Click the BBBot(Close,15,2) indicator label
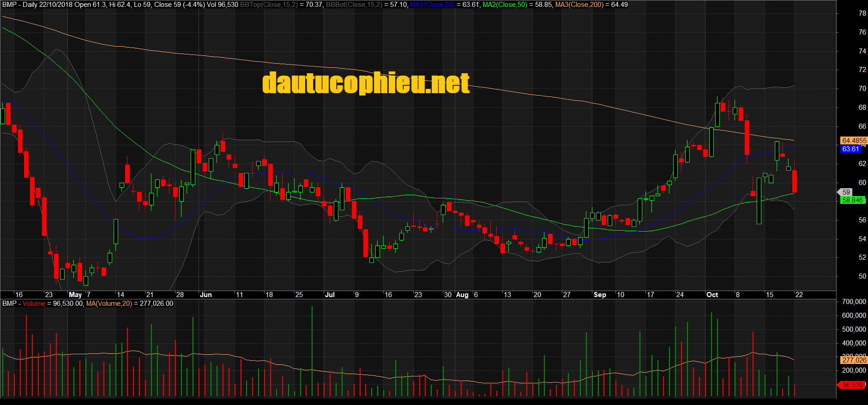868x405 pixels. [x=354, y=5]
